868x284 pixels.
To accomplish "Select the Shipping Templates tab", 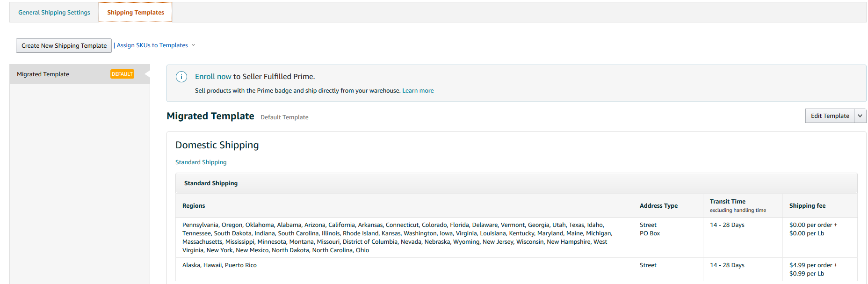I will tap(136, 13).
